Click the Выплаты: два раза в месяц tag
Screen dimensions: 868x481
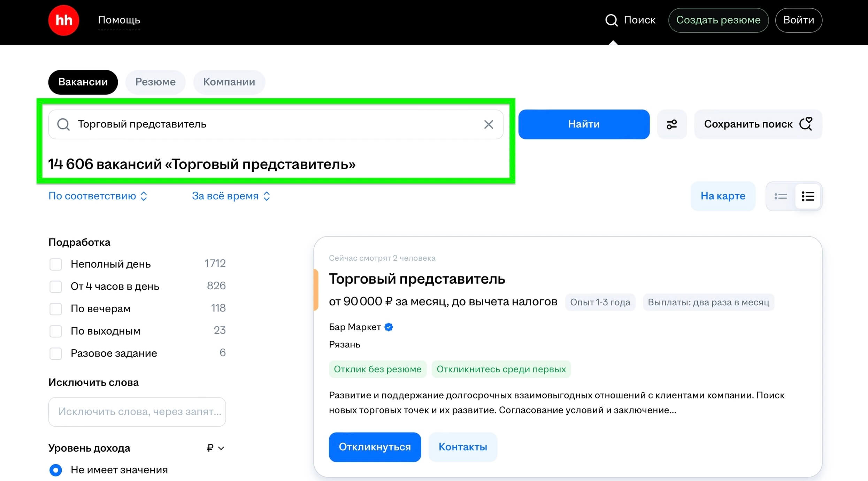(708, 302)
